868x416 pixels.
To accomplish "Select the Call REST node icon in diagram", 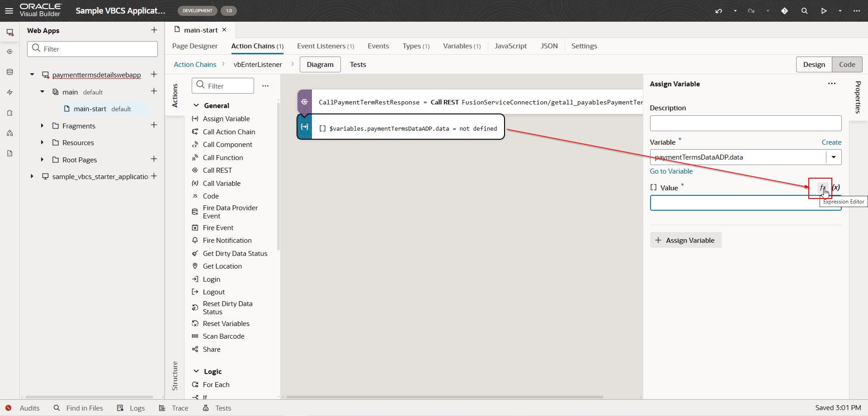I will 305,102.
